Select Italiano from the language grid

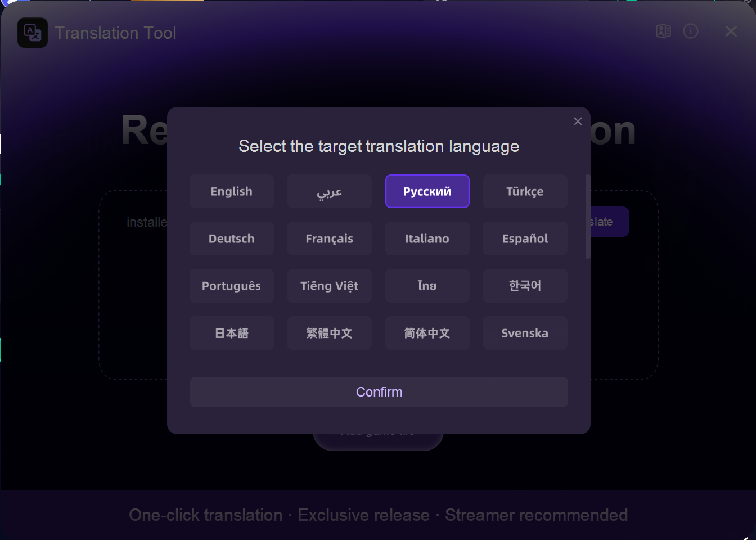[427, 238]
